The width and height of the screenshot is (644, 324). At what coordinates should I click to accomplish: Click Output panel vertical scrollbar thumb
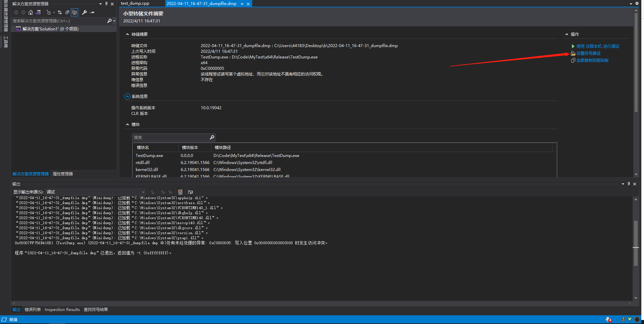(x=636, y=243)
